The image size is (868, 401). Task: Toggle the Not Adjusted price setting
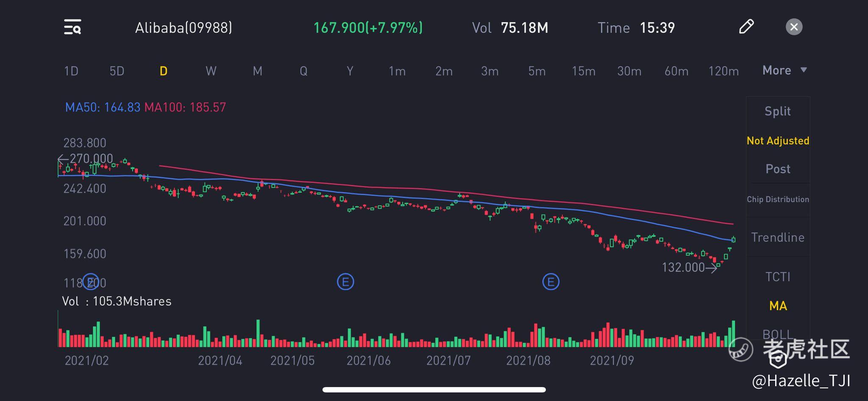(778, 140)
